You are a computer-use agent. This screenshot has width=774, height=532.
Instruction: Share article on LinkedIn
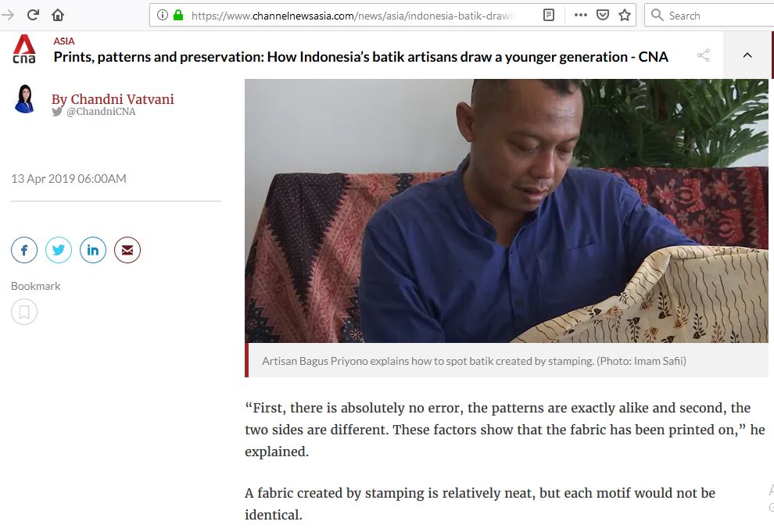pos(93,250)
